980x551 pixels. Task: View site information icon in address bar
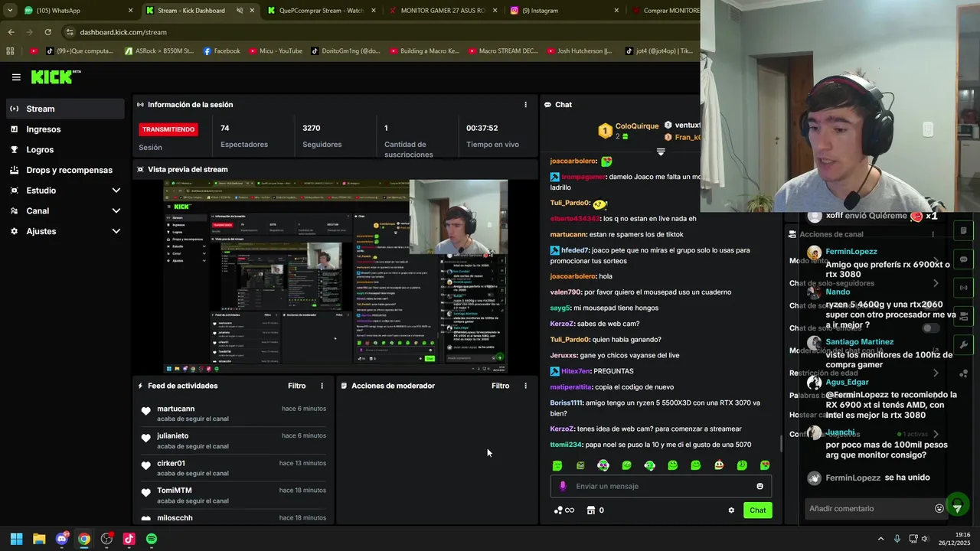[x=70, y=32]
